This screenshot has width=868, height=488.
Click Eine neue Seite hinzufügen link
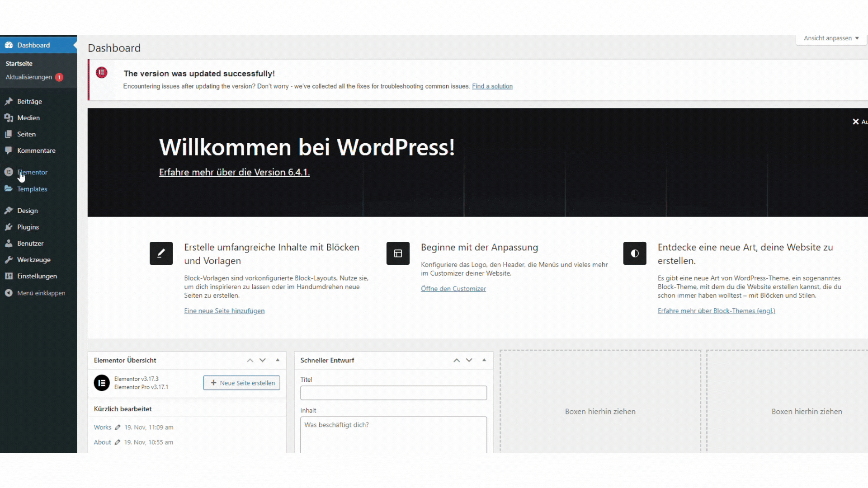(224, 311)
